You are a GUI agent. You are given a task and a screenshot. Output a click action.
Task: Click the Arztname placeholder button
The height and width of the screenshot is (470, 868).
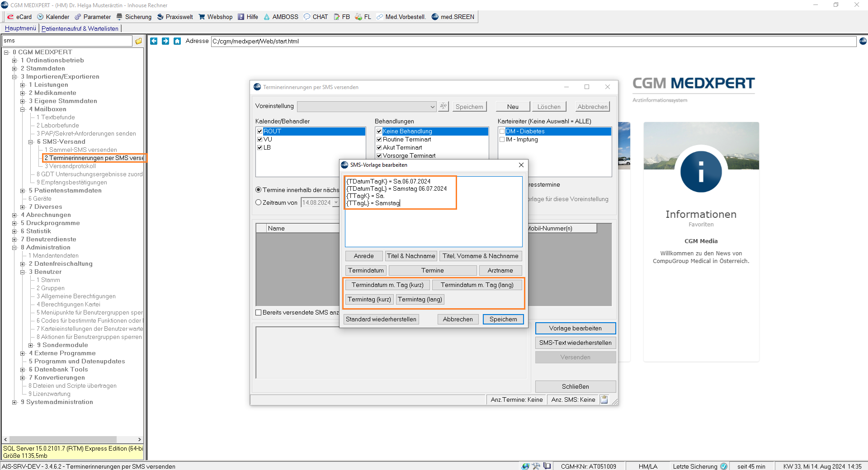(x=500, y=270)
